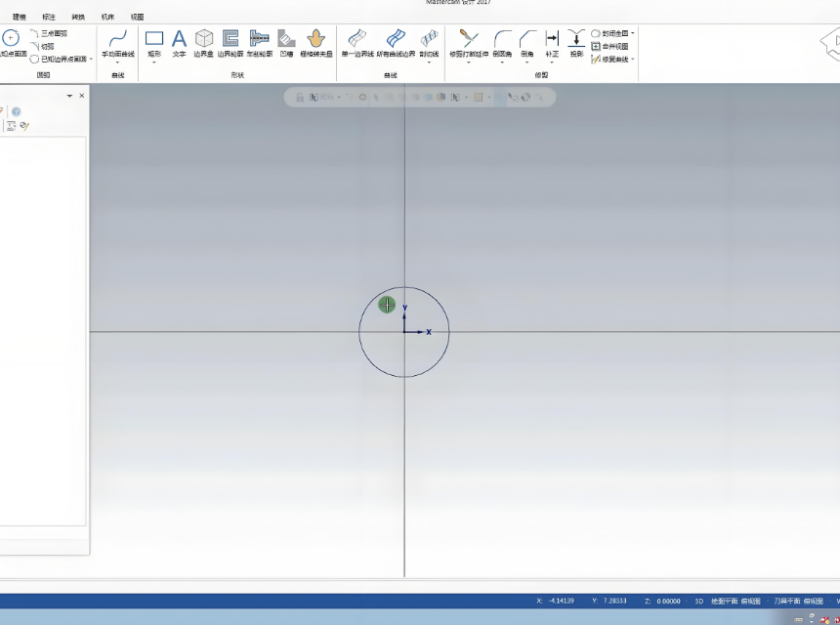This screenshot has width=840, height=625.
Task: Expand the Rectangle (矩形) dropdown arrow
Action: [x=154, y=62]
